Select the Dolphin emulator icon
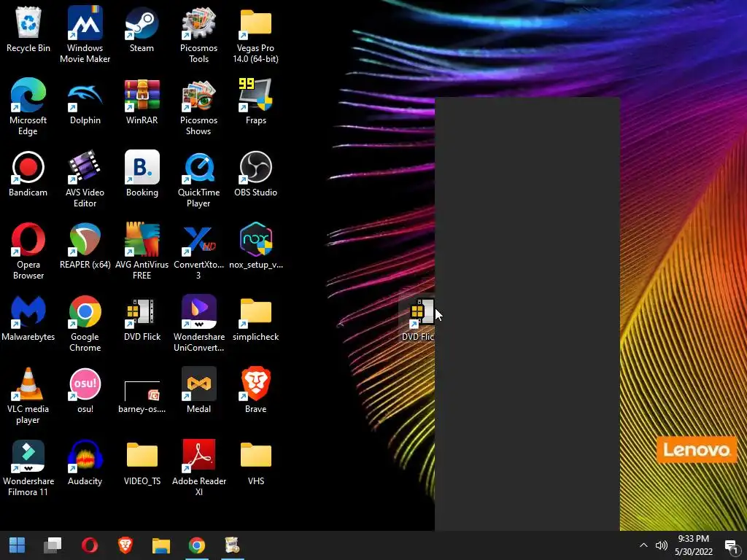The height and width of the screenshot is (560, 747). [x=85, y=102]
